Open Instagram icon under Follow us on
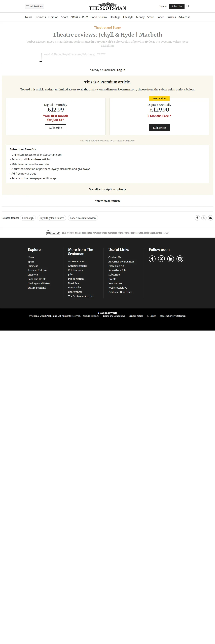 point(180,259)
